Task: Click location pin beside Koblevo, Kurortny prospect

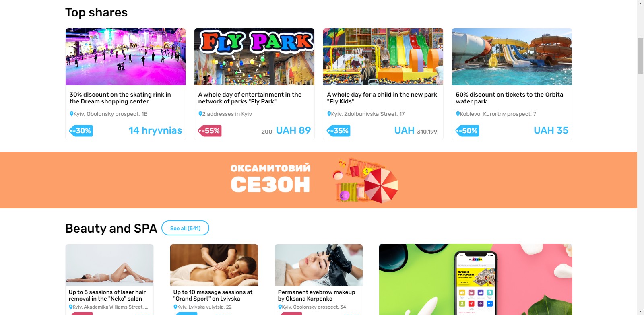Action: [x=458, y=114]
